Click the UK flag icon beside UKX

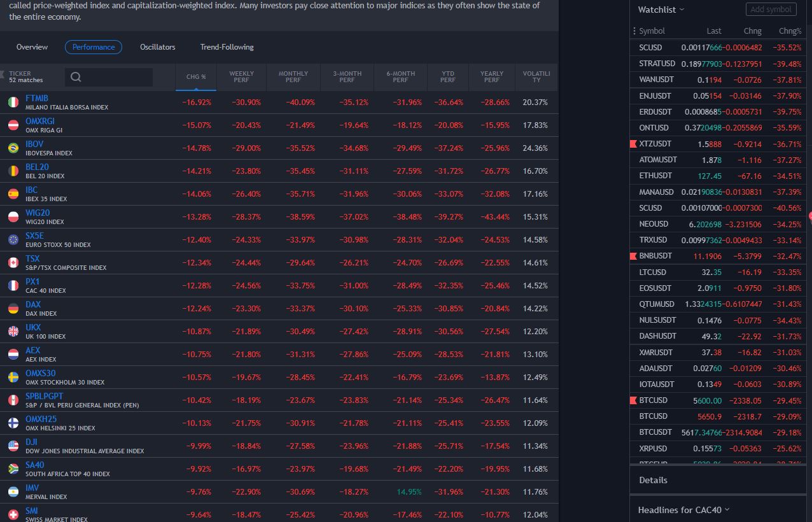pos(13,332)
